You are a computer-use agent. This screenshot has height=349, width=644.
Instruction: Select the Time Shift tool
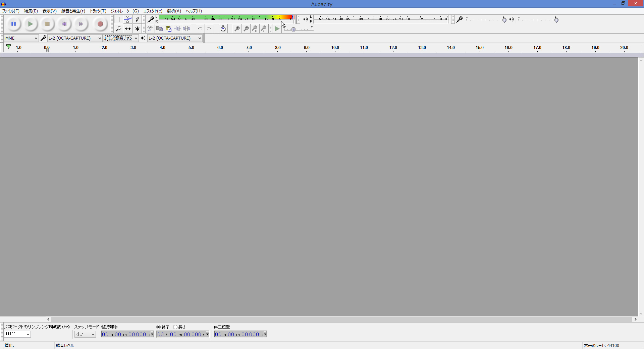coord(128,29)
